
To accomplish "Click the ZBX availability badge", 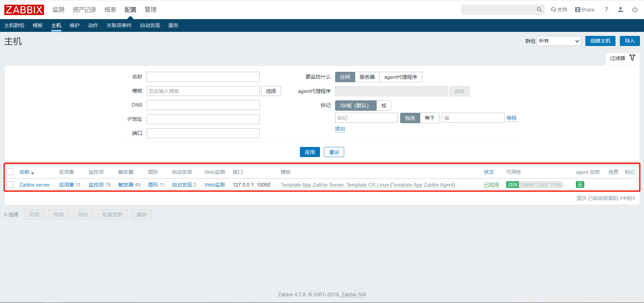I will (513, 185).
